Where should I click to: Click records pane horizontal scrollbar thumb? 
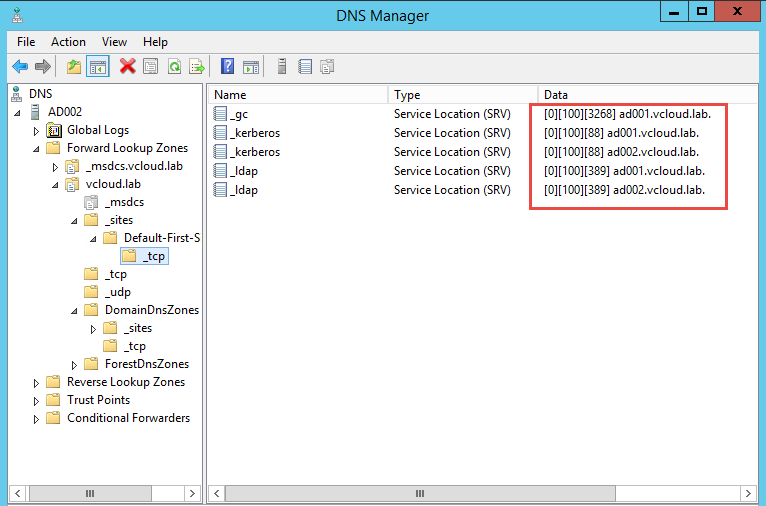point(420,493)
